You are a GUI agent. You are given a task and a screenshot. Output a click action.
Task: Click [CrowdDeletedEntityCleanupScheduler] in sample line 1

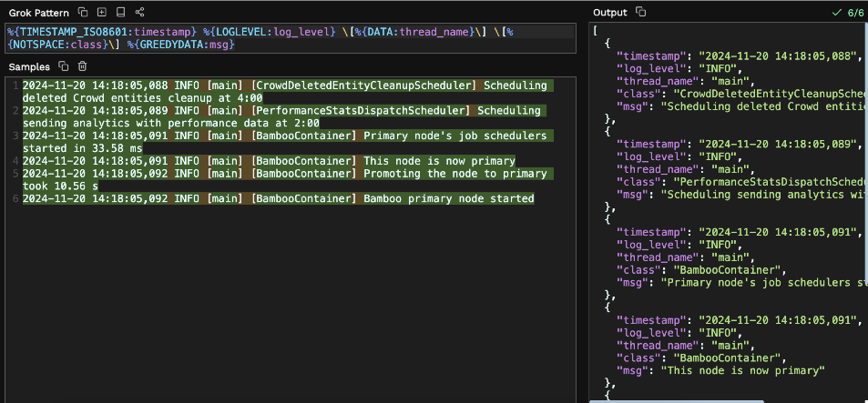(363, 86)
